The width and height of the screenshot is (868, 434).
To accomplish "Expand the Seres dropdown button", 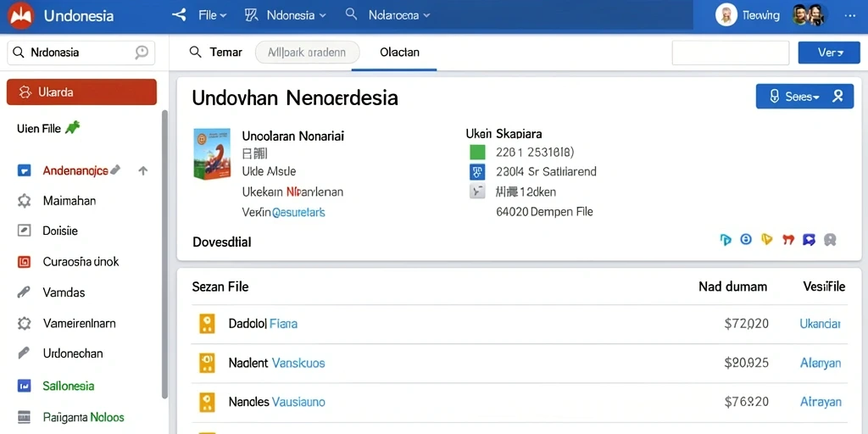I will pos(795,97).
